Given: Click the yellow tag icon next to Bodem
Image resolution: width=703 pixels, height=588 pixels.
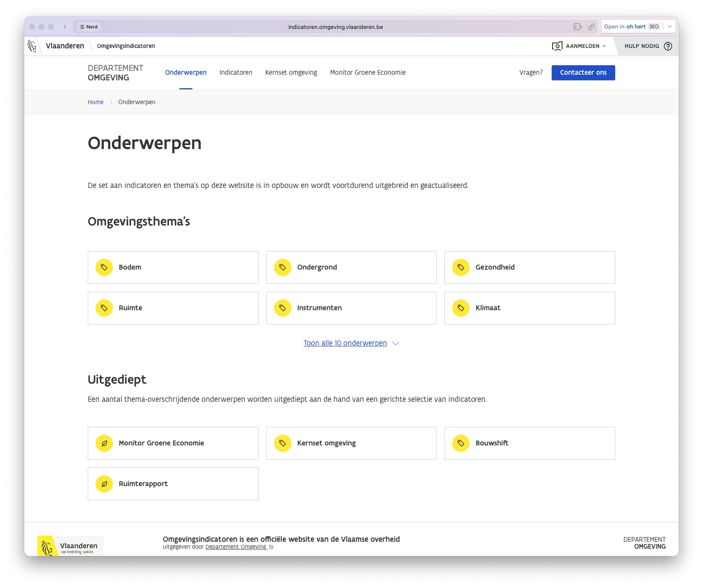Looking at the screenshot, I should (x=104, y=267).
